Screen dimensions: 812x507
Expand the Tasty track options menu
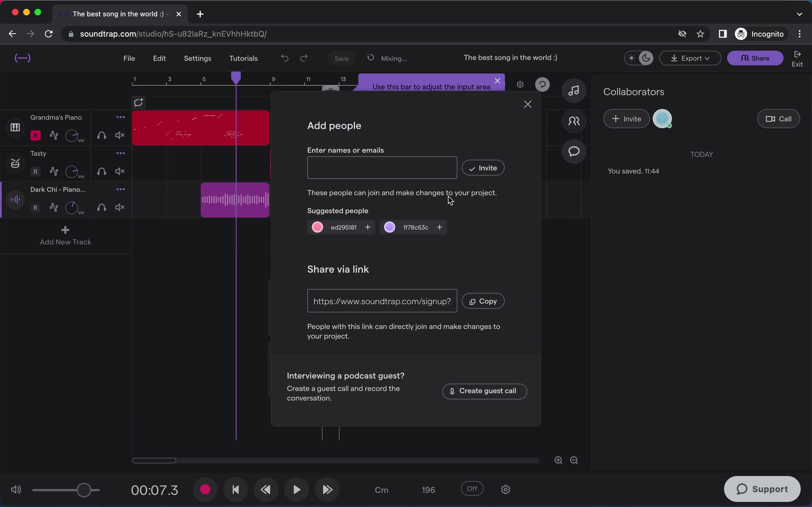pos(120,153)
